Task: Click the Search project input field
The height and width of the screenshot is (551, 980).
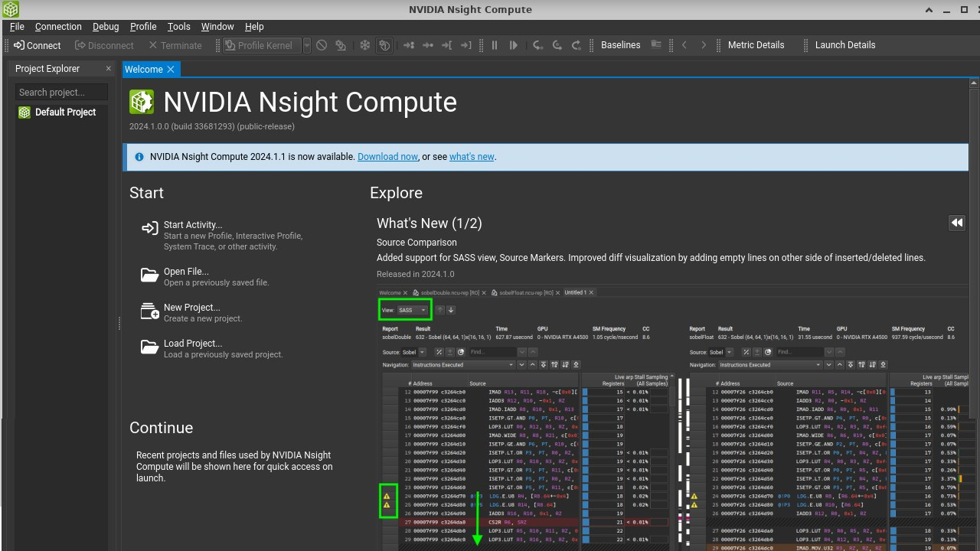Action: click(x=61, y=92)
